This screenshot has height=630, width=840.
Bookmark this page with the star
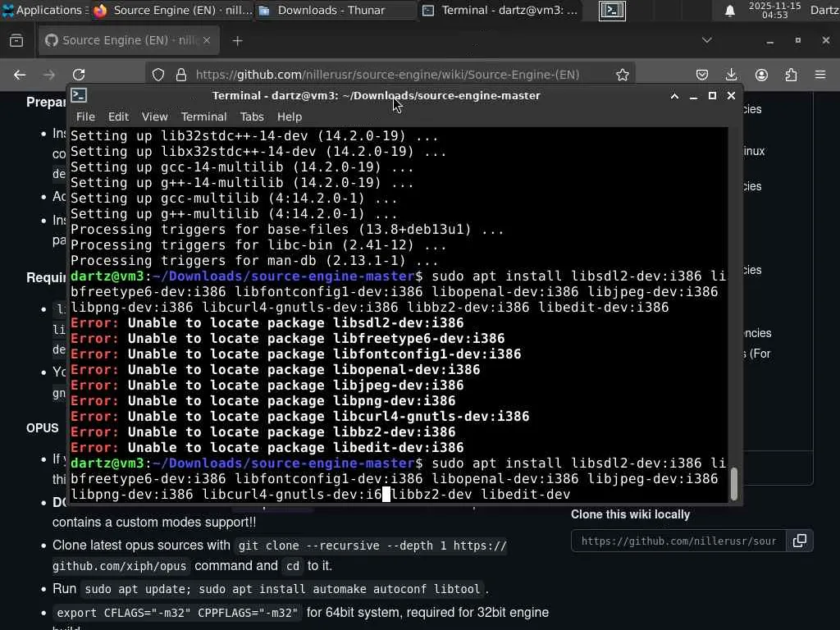pos(622,75)
